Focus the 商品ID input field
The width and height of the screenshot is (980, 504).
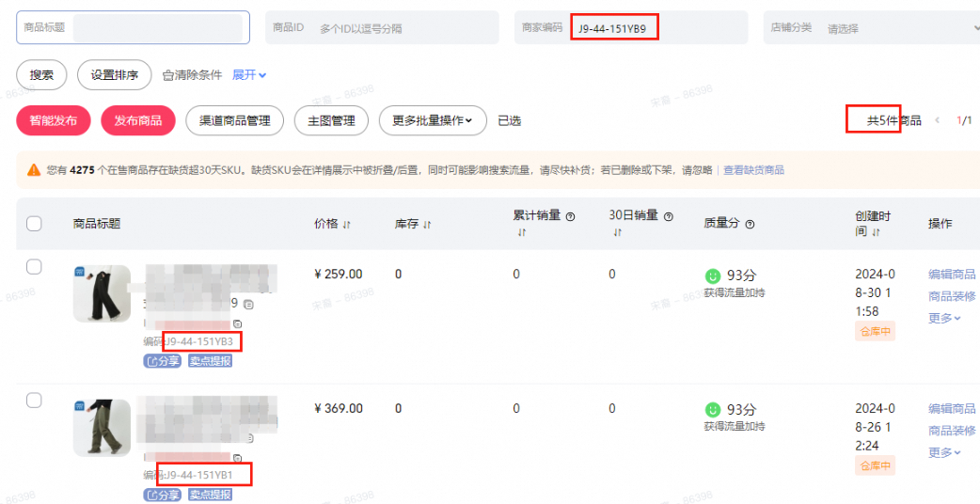pos(382,27)
